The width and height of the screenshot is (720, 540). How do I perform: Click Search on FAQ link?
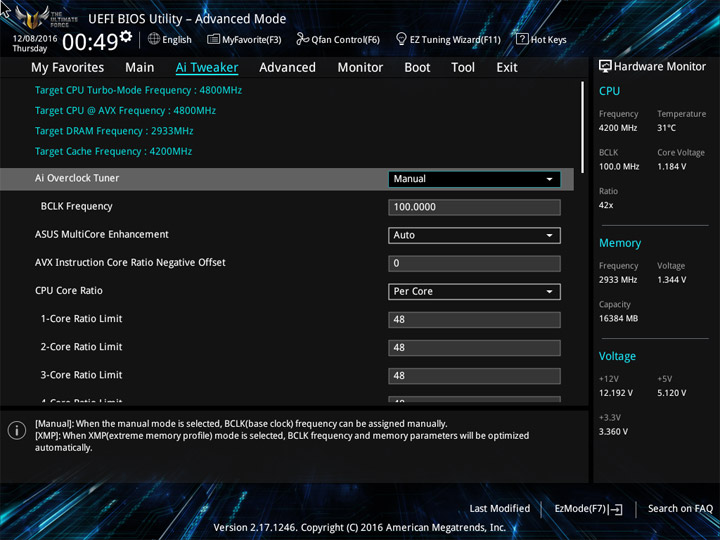[x=680, y=509]
